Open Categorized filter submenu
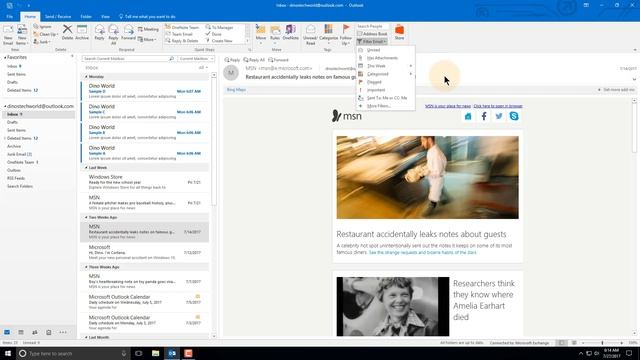This screenshot has width=640, height=360. coord(386,74)
